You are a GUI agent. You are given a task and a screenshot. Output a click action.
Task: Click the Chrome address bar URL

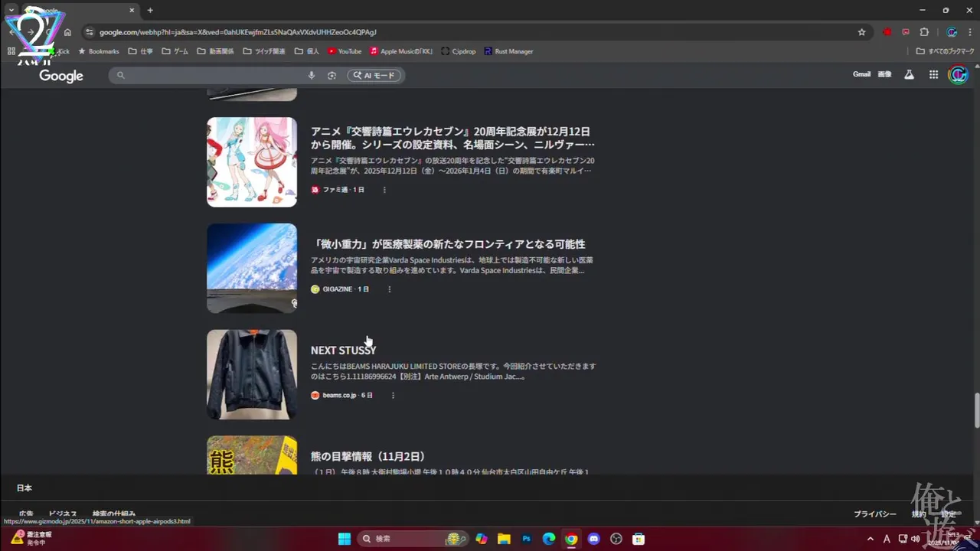tap(237, 32)
